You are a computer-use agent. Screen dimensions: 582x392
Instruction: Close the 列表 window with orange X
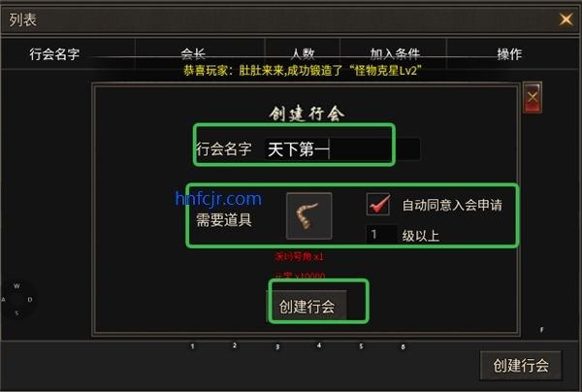tap(566, 19)
